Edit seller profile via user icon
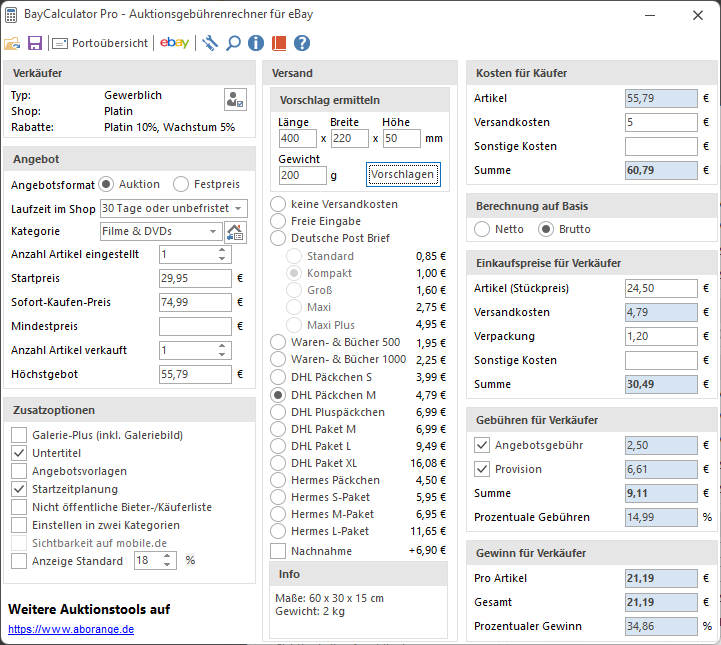 (x=235, y=99)
